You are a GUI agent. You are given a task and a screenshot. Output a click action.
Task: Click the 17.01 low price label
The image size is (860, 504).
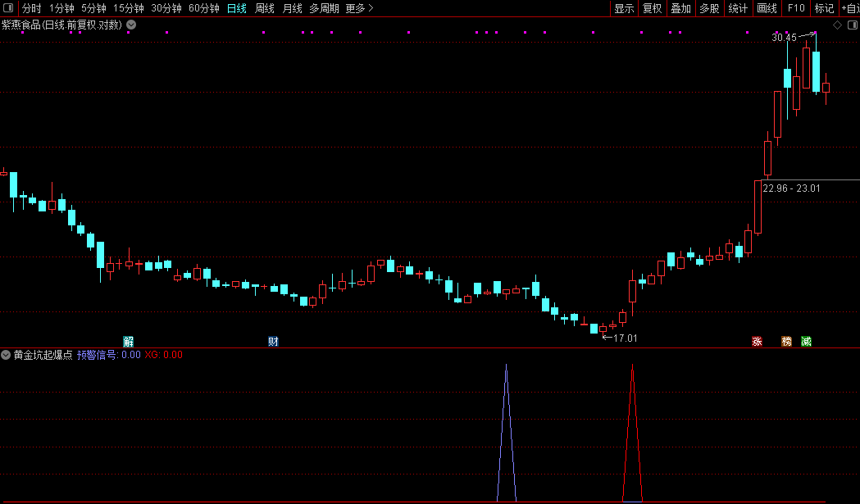pyautogui.click(x=626, y=338)
